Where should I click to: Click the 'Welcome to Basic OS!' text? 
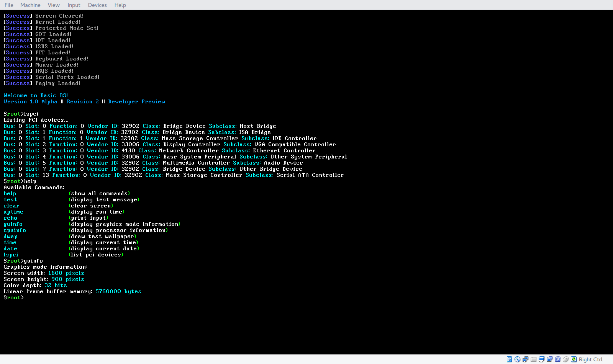(x=36, y=95)
